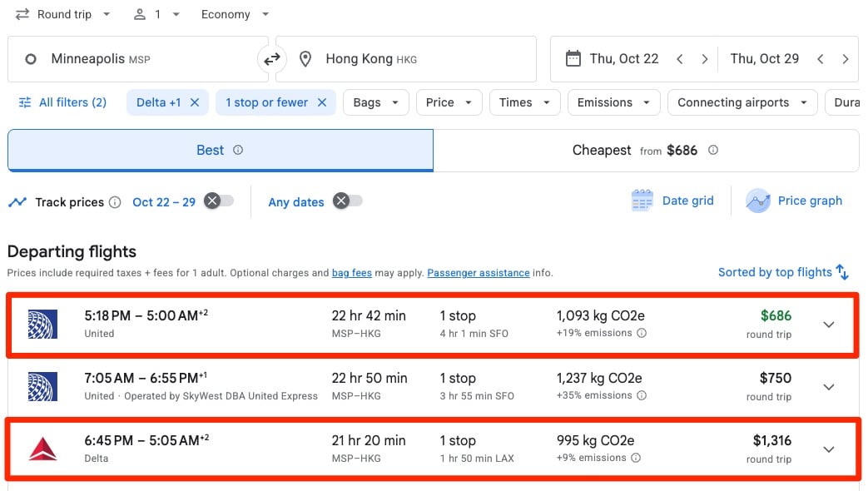Click the 995 kg CO2e value

tap(595, 440)
